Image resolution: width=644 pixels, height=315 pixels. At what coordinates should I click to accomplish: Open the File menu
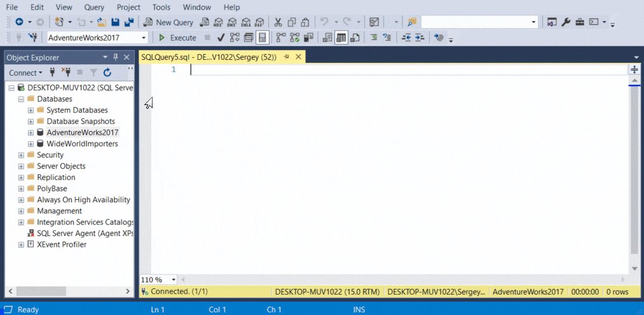point(12,7)
